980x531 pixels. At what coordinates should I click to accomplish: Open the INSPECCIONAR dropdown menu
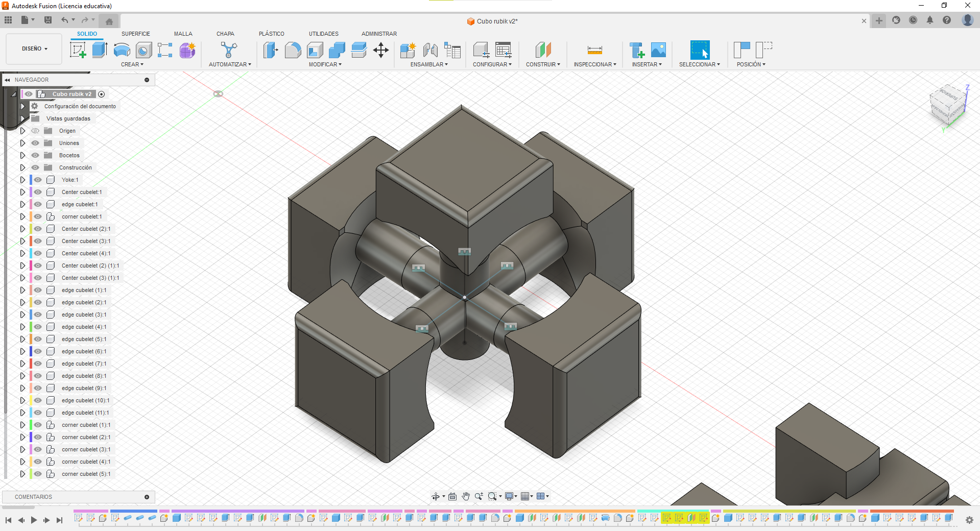point(595,64)
